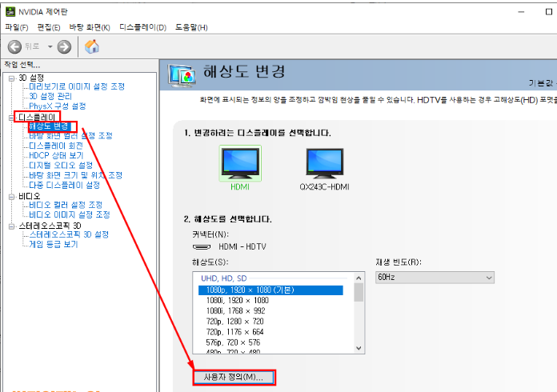The width and height of the screenshot is (557, 392).
Task: Open the 파일(F) menu
Action: coord(17,27)
